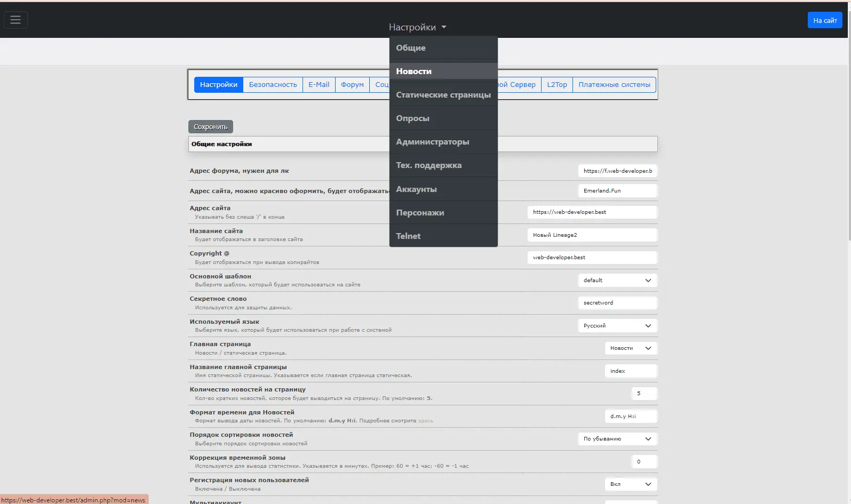Open the Главная страница Новости dropdown
The width and height of the screenshot is (851, 504).
coord(631,348)
